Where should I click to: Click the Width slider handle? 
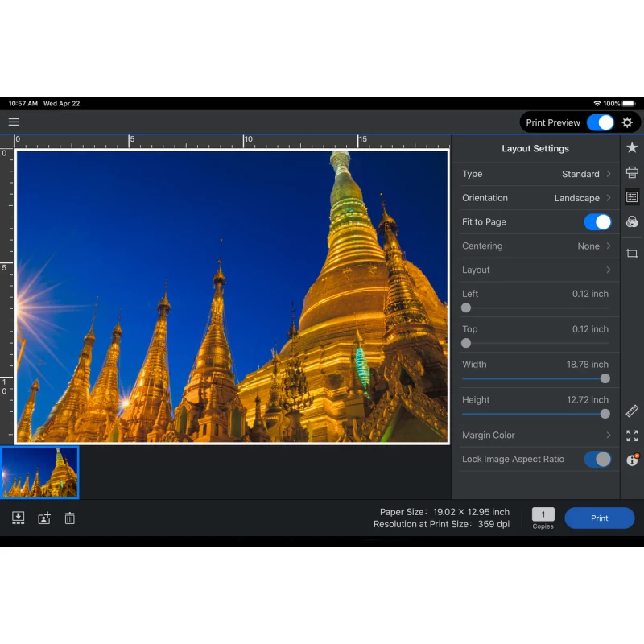pos(605,378)
